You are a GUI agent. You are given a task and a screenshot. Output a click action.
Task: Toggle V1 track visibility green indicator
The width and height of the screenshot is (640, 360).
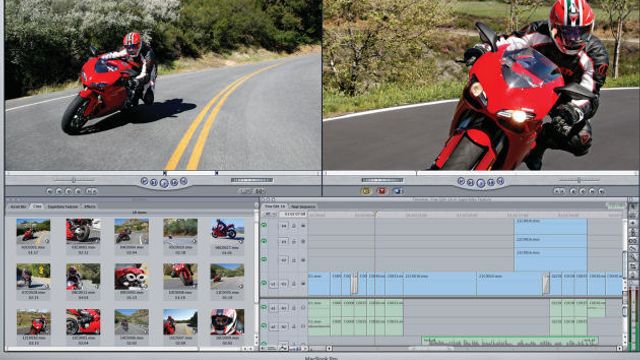point(264,283)
